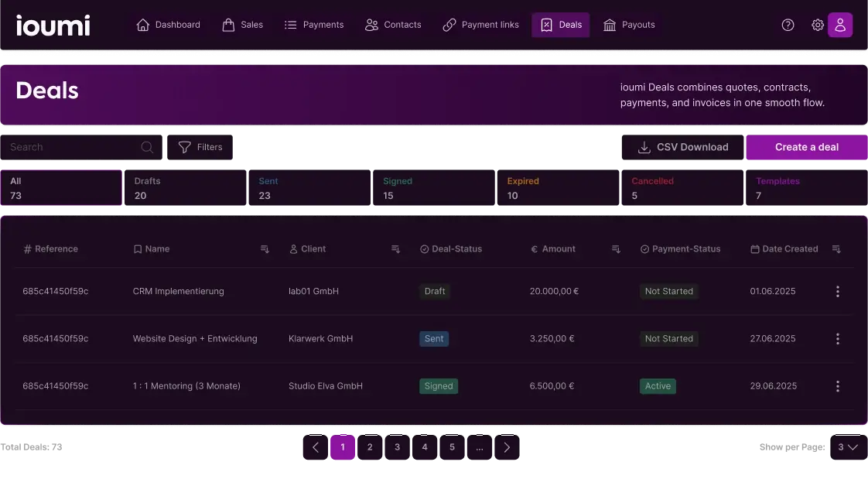Click the Create a deal button
868x479 pixels.
click(807, 147)
